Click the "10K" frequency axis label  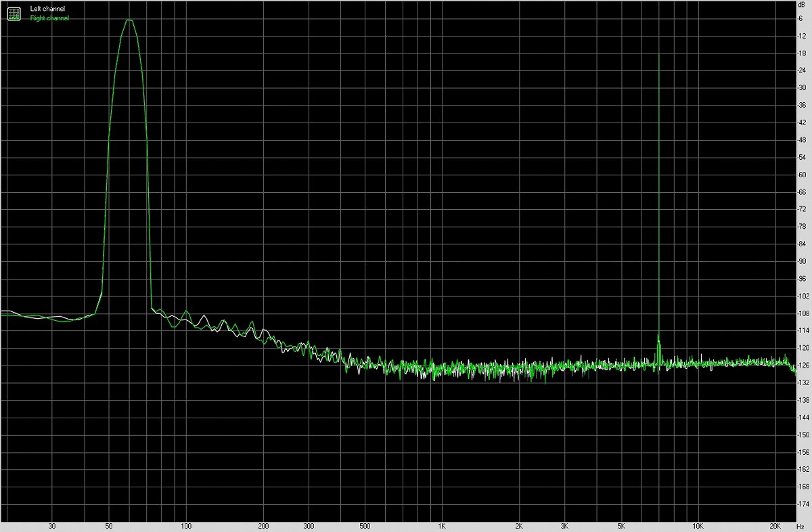pyautogui.click(x=698, y=526)
